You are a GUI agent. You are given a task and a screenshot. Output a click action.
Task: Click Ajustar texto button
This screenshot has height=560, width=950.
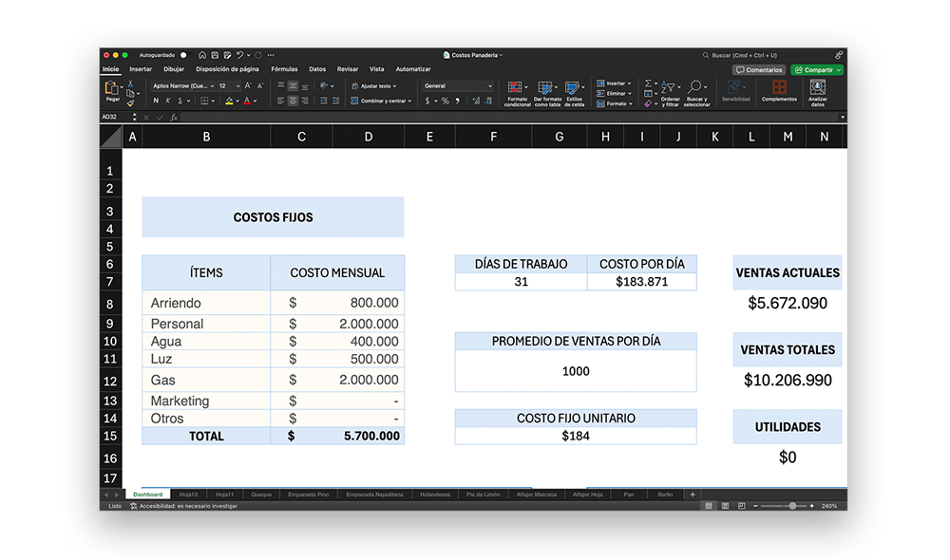point(373,86)
